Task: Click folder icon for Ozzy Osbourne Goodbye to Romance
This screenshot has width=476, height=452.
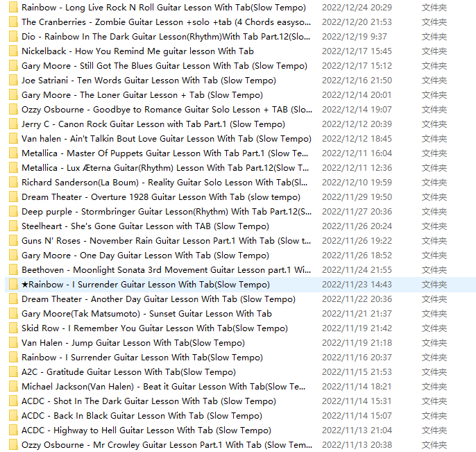Action: (x=13, y=110)
